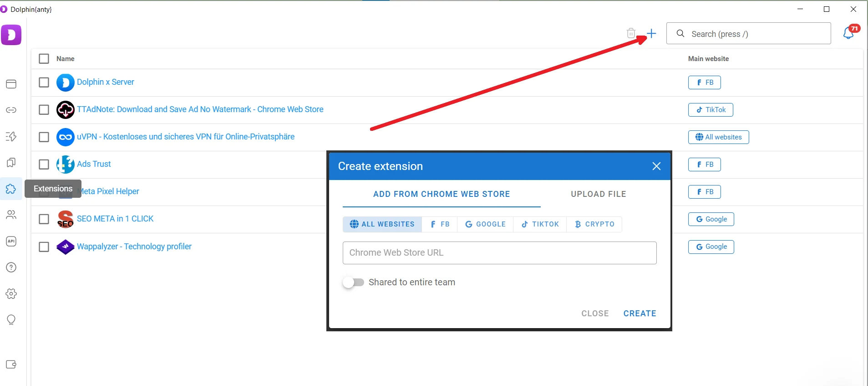The image size is (868, 386).
Task: Click the Chrome Web Store URL field
Action: click(500, 253)
